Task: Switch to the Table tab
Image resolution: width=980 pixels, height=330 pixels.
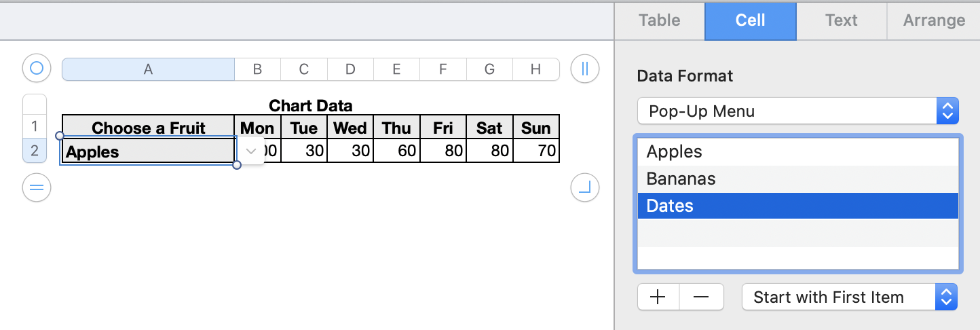Action: pyautogui.click(x=659, y=20)
